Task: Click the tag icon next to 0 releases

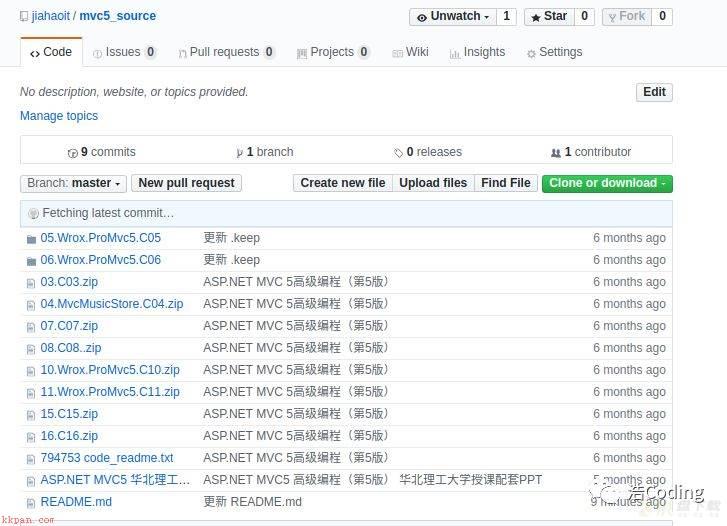Action: tap(398, 153)
